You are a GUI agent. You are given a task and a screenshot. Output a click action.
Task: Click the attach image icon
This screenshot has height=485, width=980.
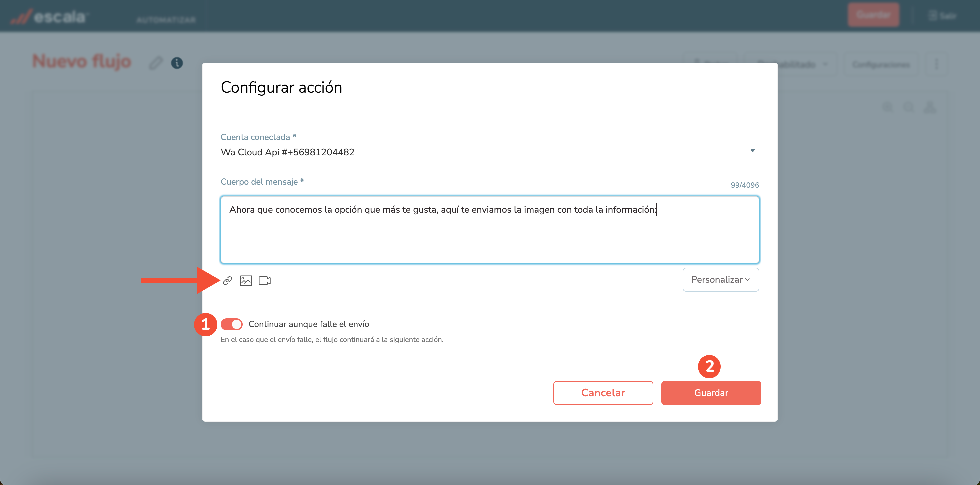point(246,281)
